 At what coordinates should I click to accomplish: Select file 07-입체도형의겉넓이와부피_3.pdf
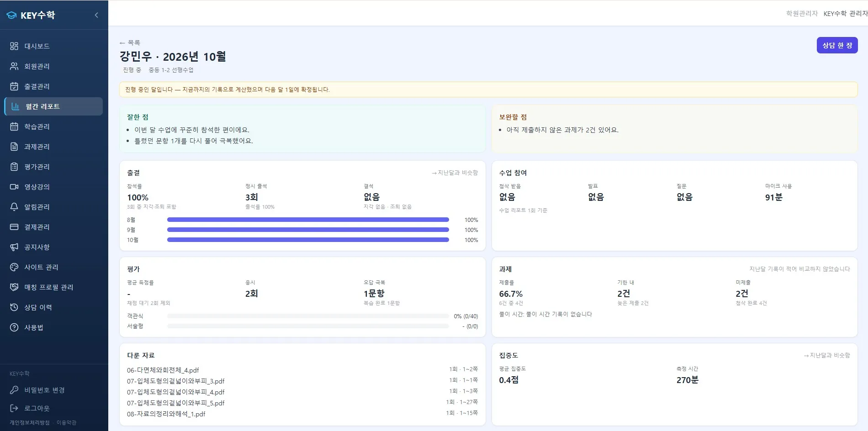[176, 381]
